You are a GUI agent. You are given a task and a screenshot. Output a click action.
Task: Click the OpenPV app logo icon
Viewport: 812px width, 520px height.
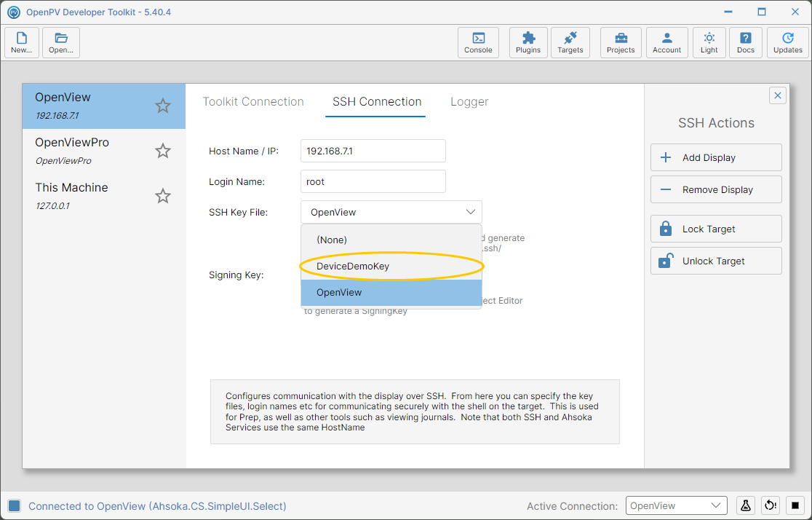click(14, 12)
